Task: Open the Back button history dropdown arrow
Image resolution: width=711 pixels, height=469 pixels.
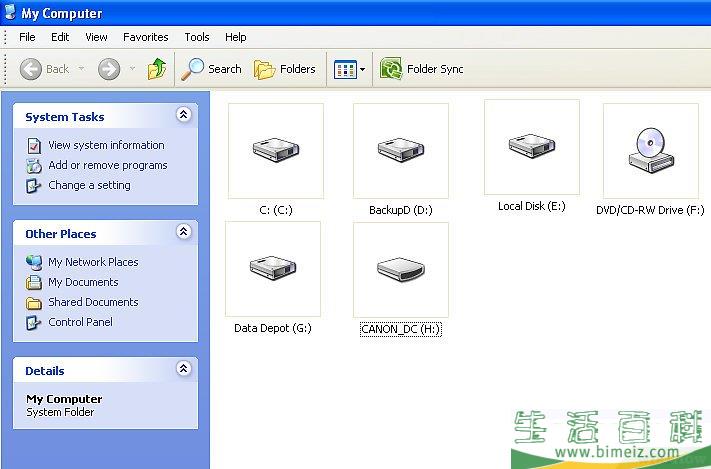Action: pos(82,70)
